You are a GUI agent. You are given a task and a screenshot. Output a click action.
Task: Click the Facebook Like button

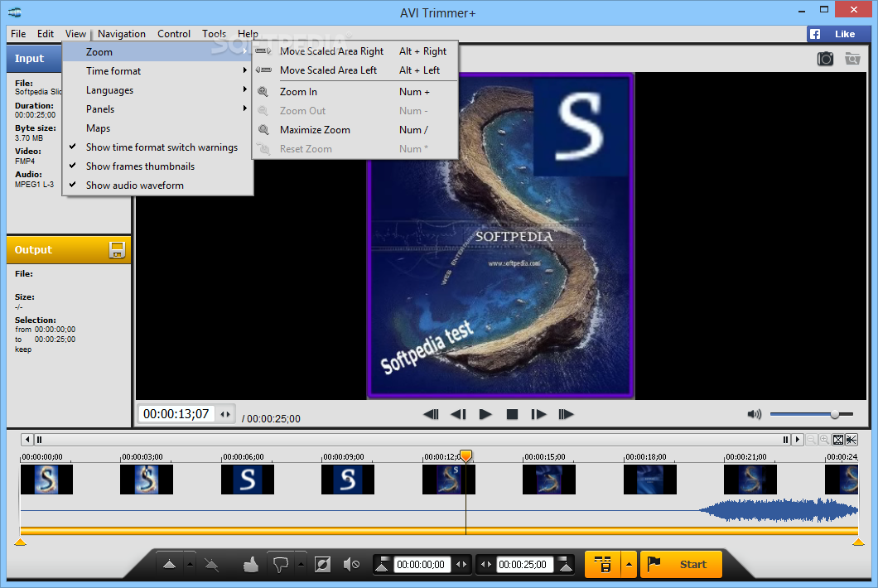[x=837, y=34]
